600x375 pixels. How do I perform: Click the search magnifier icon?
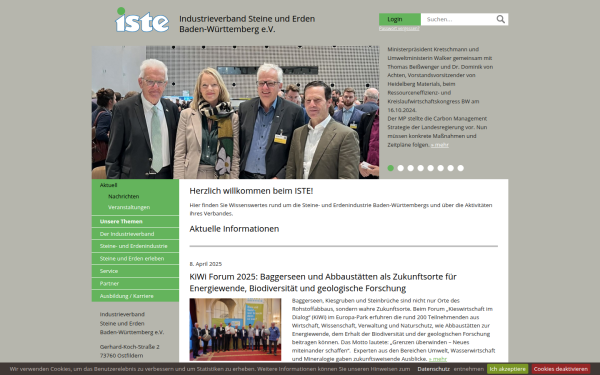pyautogui.click(x=501, y=19)
